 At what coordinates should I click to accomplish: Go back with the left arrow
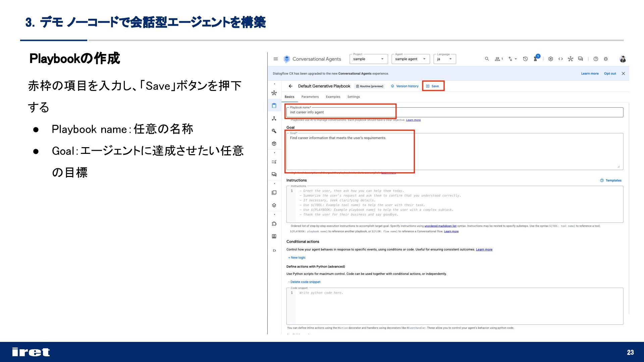tap(290, 86)
